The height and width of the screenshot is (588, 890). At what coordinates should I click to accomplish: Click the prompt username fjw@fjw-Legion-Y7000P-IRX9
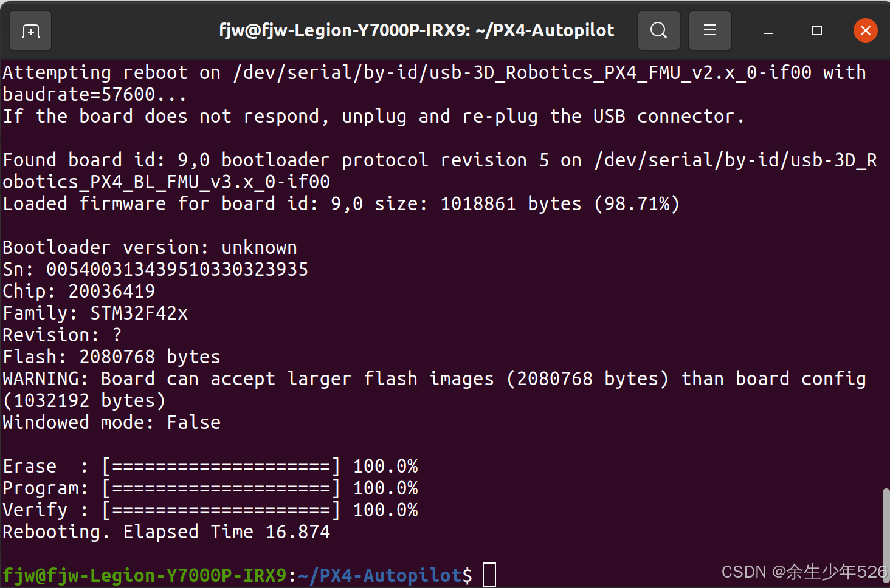click(x=146, y=574)
